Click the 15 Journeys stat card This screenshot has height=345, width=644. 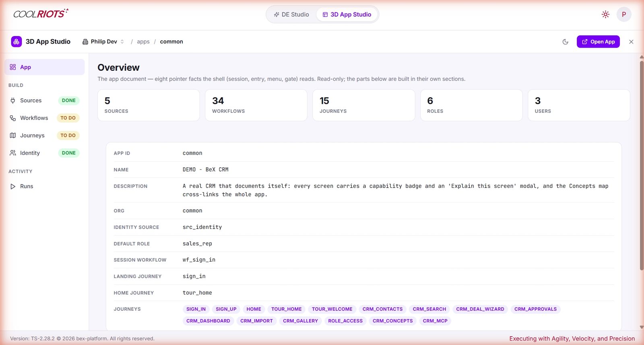pyautogui.click(x=364, y=105)
